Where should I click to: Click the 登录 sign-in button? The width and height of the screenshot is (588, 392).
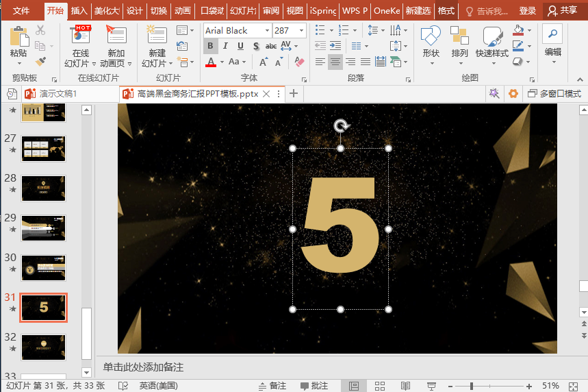click(x=527, y=10)
